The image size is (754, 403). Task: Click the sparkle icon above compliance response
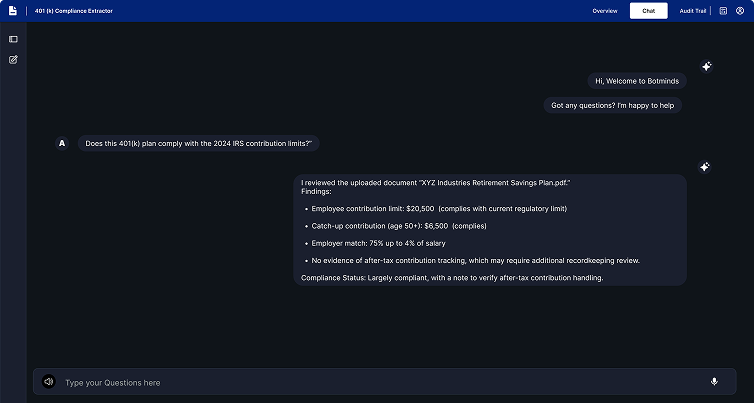coord(704,167)
